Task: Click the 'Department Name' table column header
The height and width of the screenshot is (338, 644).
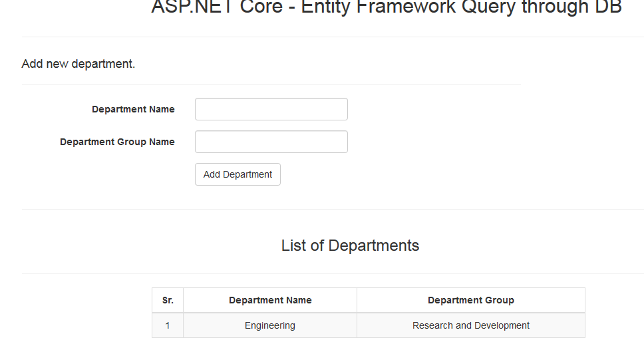Action: coord(270,300)
